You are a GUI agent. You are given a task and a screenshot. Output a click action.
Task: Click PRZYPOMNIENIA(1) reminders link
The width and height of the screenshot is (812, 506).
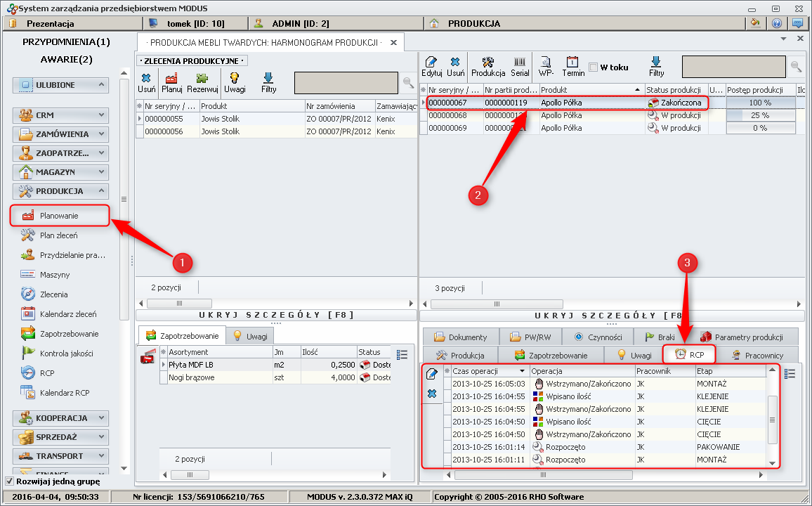pyautogui.click(x=66, y=42)
